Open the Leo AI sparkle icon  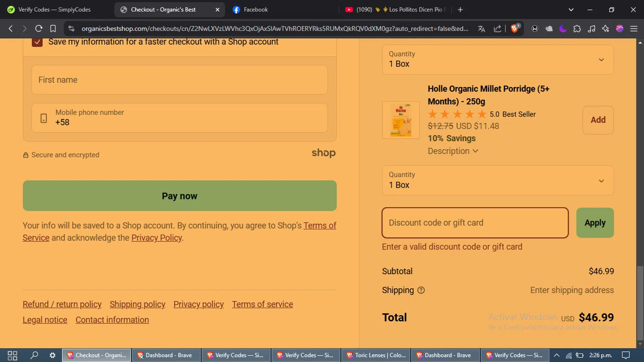click(x=605, y=29)
